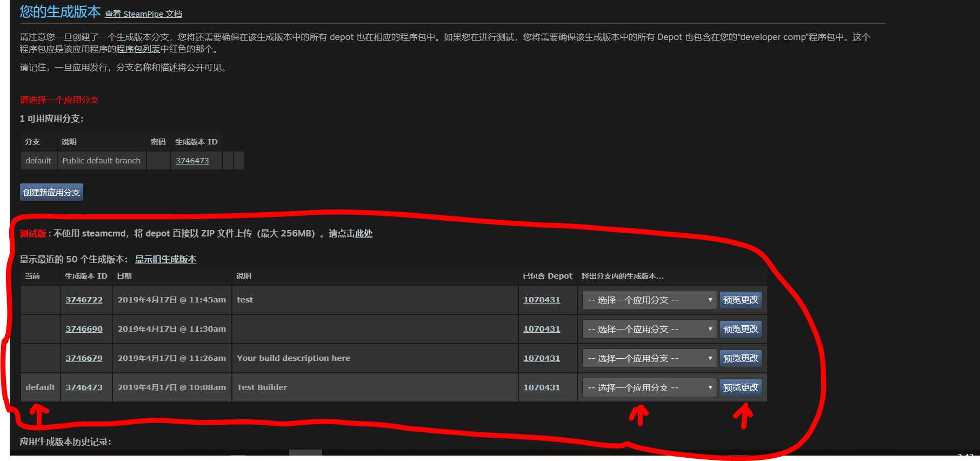
Task: Open the 查看 SteamPipe 文档 link
Action: 143,14
